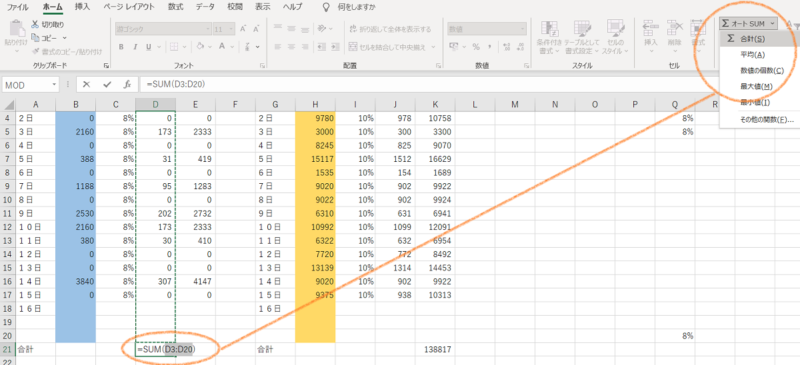Click the Decrease Decimal icon

click(x=519, y=46)
